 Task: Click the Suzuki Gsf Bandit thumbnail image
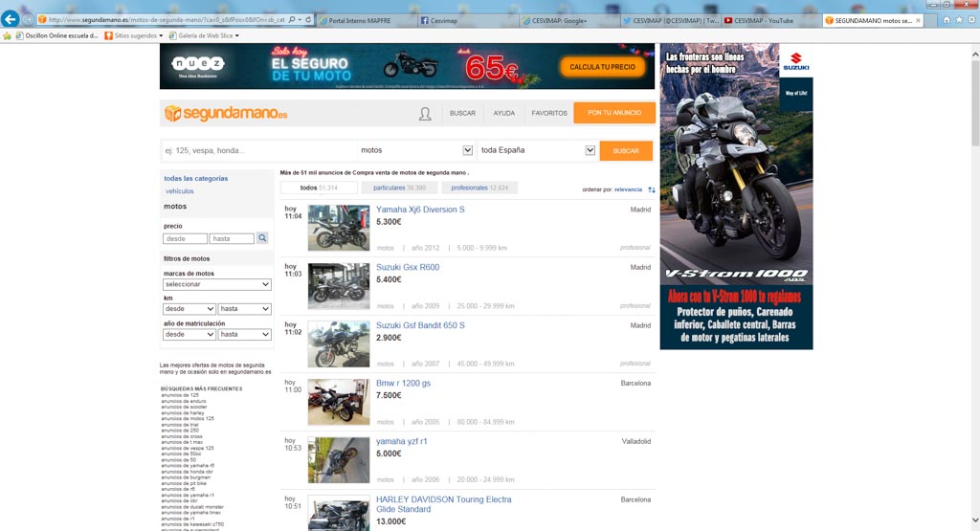(339, 344)
